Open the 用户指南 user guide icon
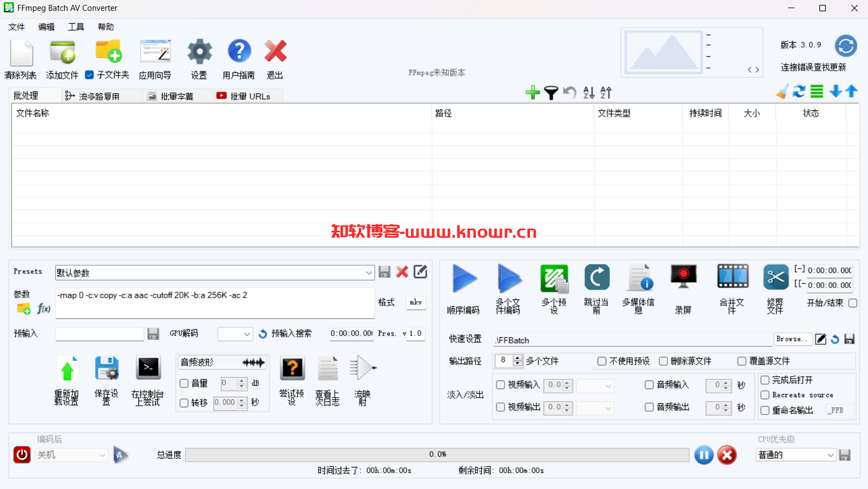The width and height of the screenshot is (868, 489). (239, 51)
